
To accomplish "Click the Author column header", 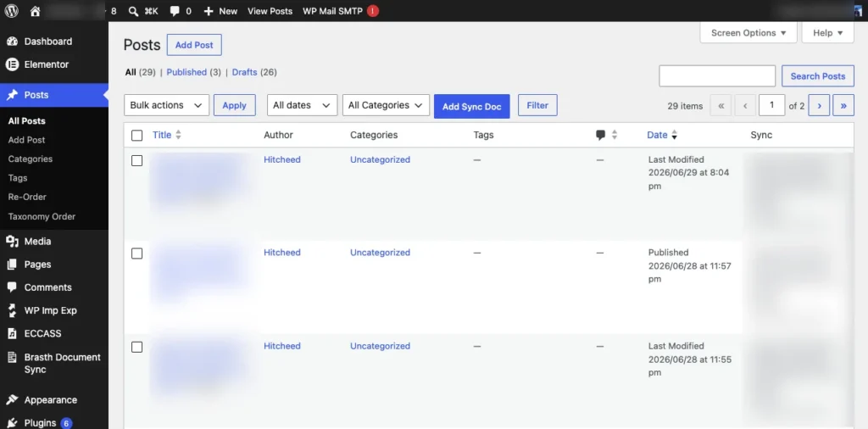I will (x=278, y=135).
